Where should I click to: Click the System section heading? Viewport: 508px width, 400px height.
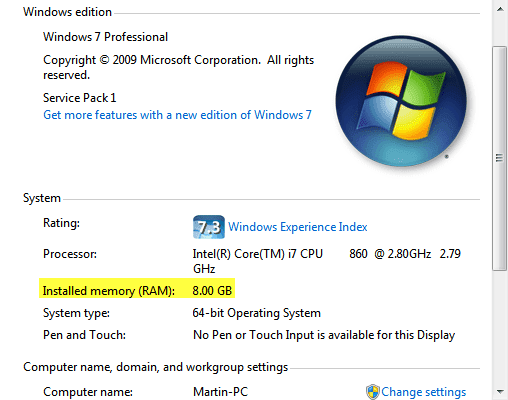tap(42, 198)
